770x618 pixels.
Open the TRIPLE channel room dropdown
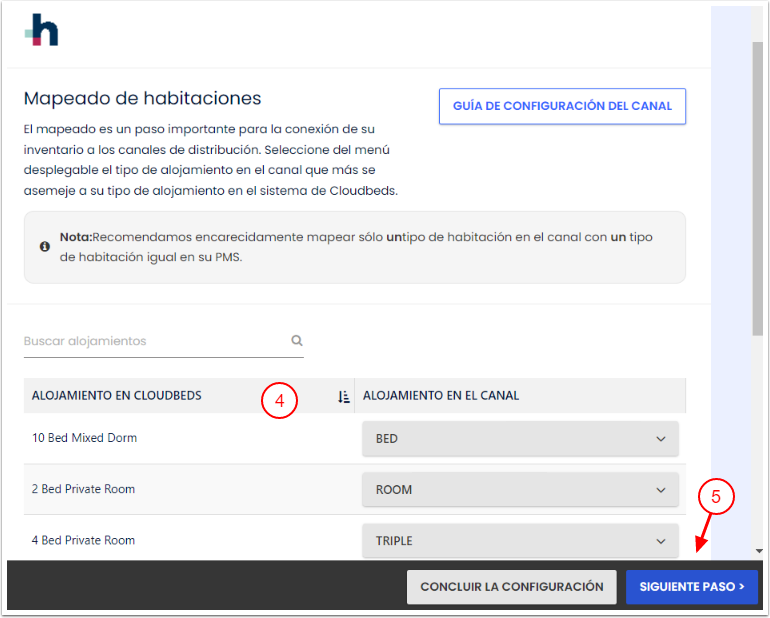[520, 541]
